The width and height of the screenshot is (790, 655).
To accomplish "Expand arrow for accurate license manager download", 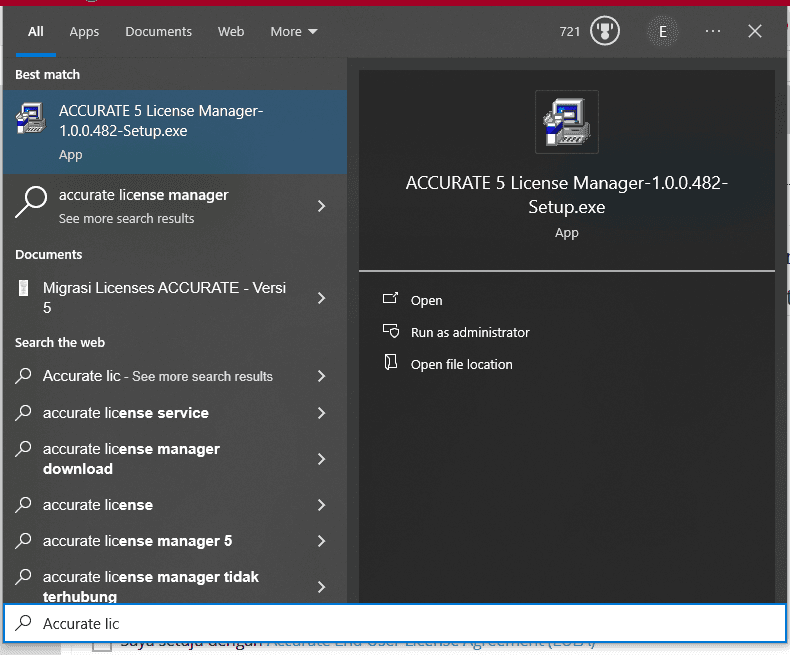I will 321,459.
